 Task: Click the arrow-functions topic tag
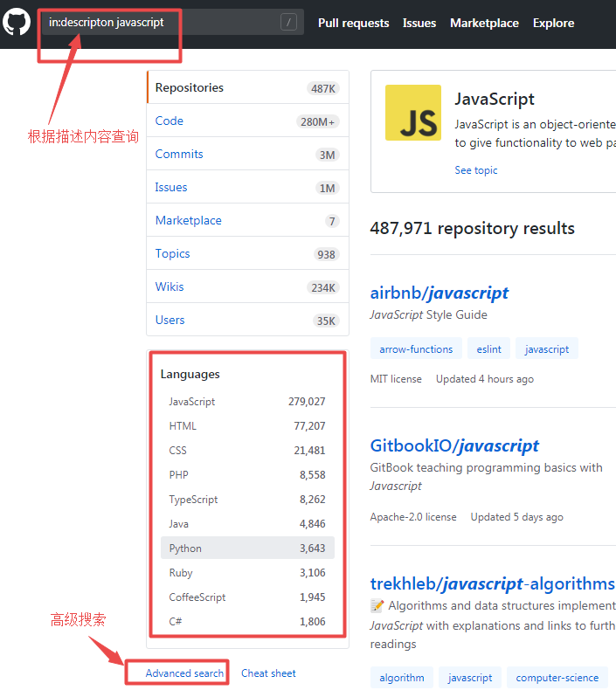tap(416, 349)
